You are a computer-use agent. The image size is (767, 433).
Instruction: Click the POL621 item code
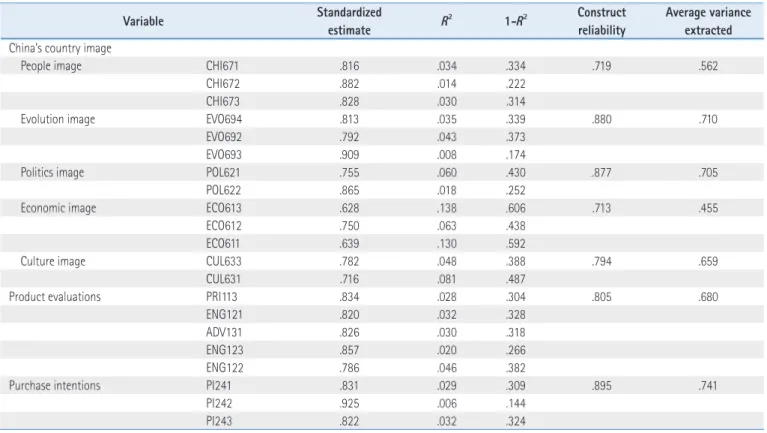223,173
